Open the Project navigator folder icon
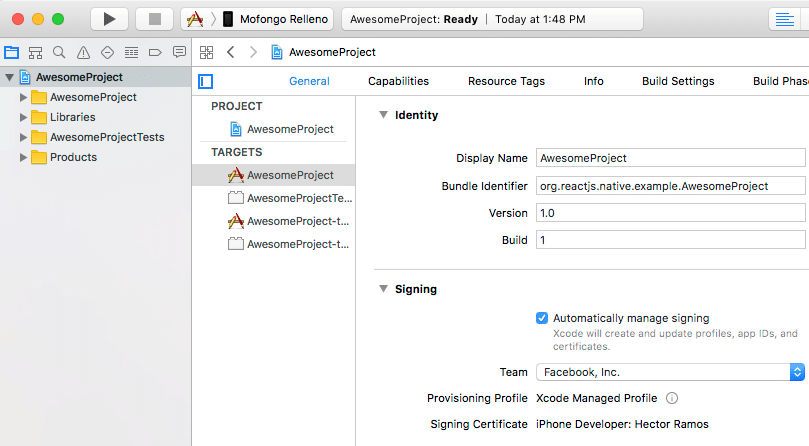This screenshot has height=446, width=809. [12, 52]
